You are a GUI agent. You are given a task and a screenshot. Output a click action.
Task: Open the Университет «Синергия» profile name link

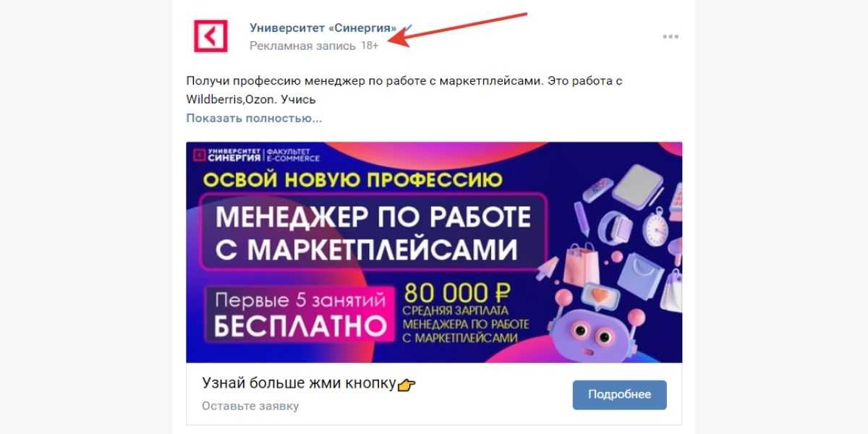pos(323,28)
